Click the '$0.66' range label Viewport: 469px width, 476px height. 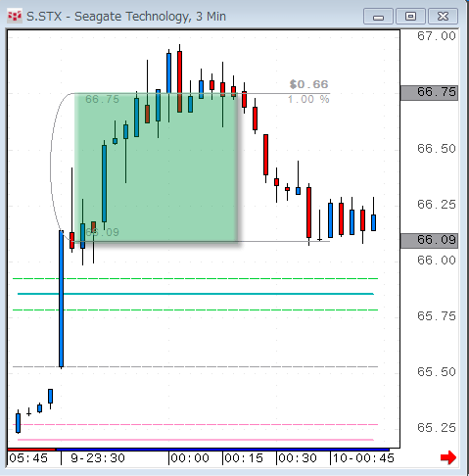click(308, 84)
